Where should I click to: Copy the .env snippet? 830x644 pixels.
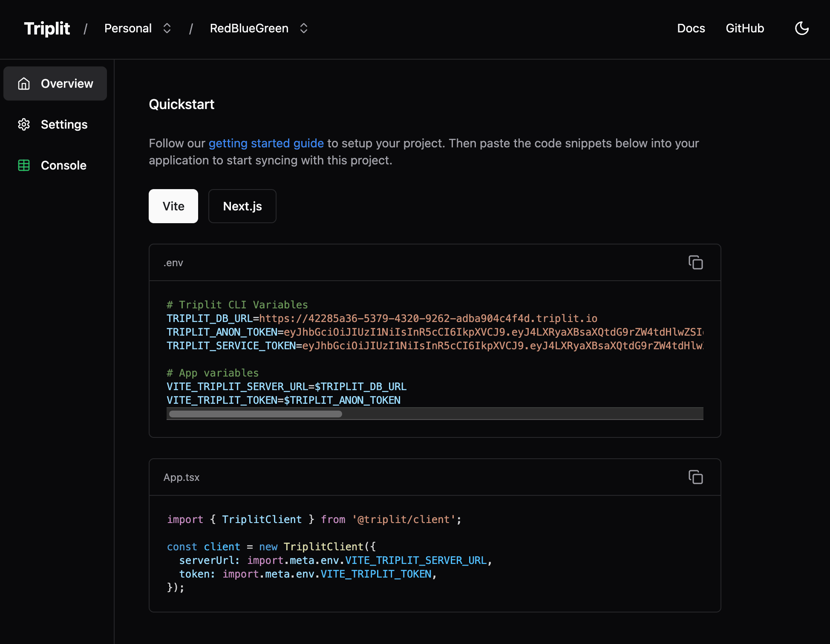coord(695,262)
